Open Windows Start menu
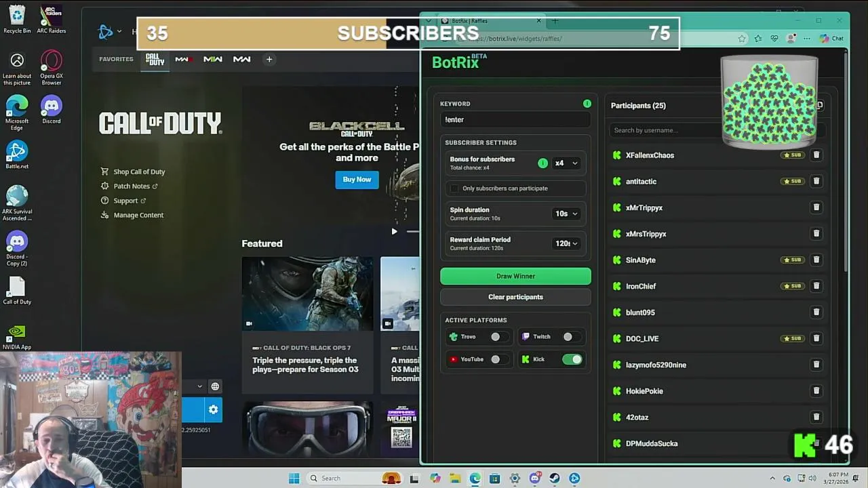 pyautogui.click(x=294, y=479)
